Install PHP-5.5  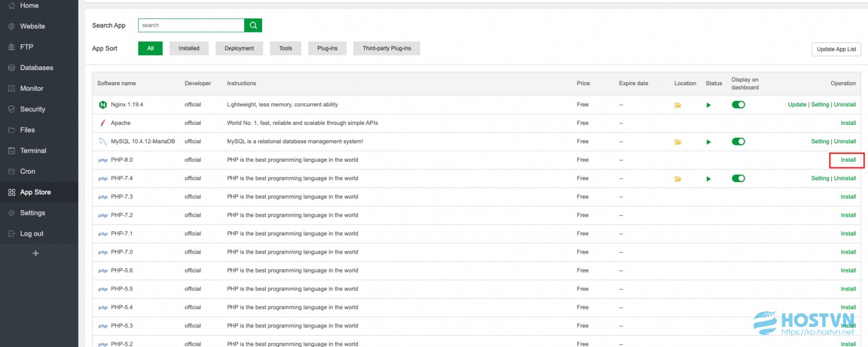click(848, 289)
